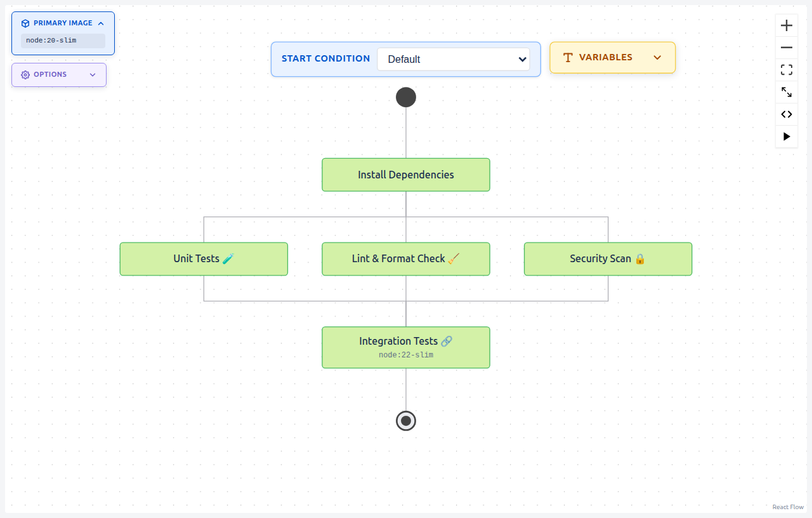812x518 pixels.
Task: Click the gear icon in the Options panel
Action: tap(24, 74)
